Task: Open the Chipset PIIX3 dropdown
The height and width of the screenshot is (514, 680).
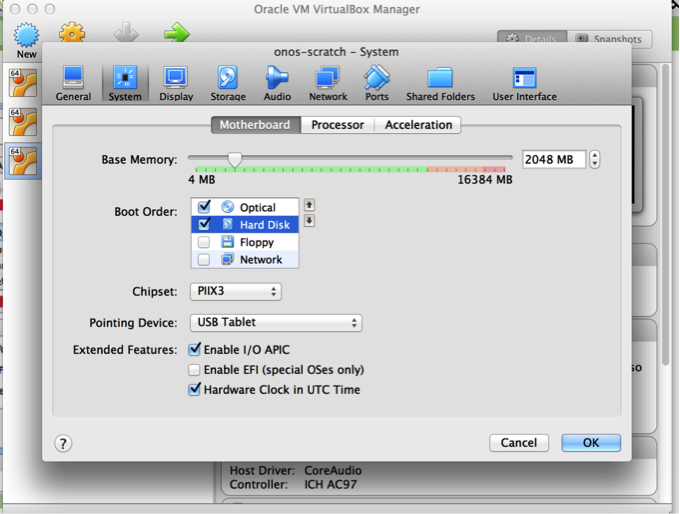Action: (x=235, y=292)
